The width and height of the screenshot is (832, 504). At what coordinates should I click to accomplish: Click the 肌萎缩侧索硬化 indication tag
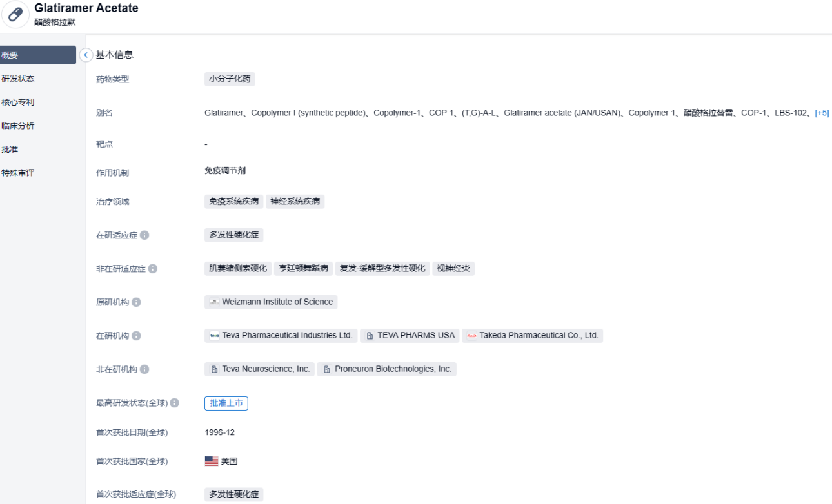(x=237, y=269)
